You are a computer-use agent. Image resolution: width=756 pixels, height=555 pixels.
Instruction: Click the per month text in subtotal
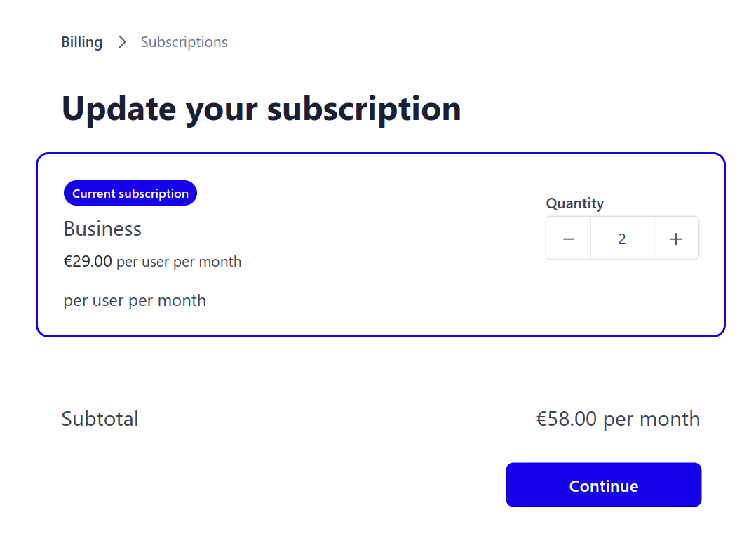tap(652, 419)
